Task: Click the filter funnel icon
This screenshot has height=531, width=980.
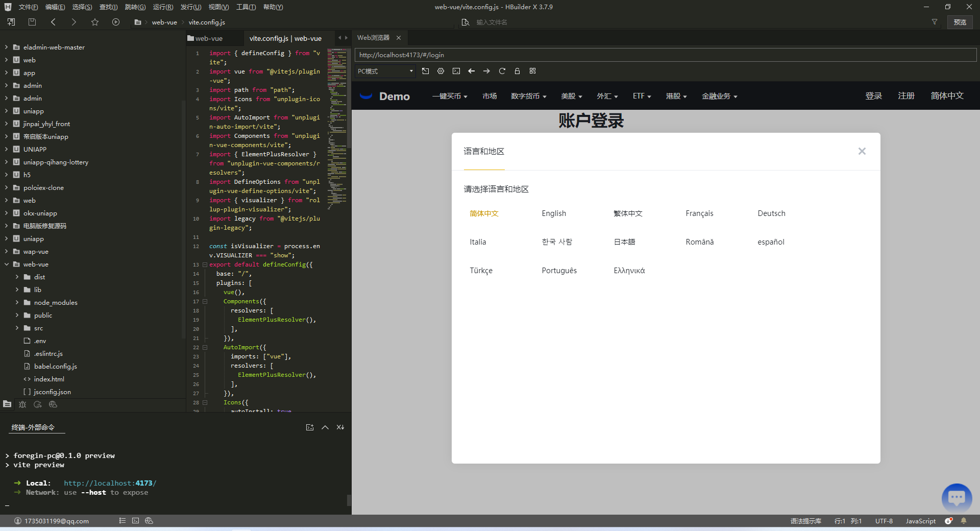Action: click(x=935, y=22)
